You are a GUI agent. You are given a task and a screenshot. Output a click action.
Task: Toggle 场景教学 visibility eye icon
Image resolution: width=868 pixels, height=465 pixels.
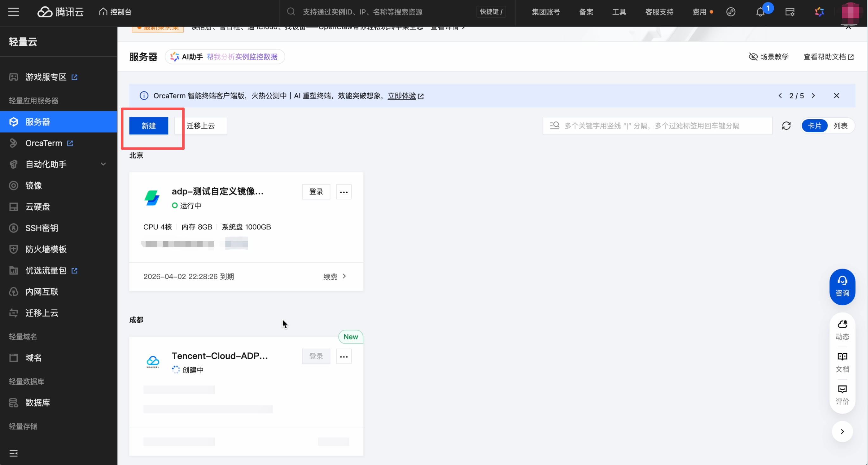pyautogui.click(x=753, y=57)
